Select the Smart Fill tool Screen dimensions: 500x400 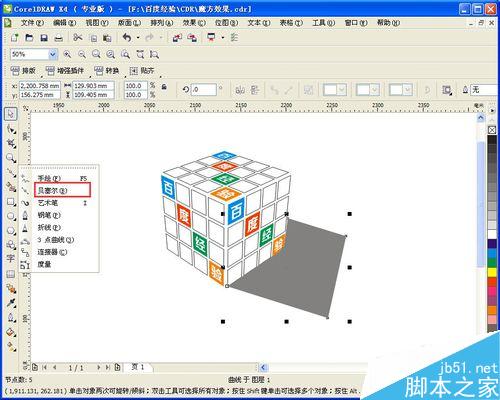tap(11, 187)
